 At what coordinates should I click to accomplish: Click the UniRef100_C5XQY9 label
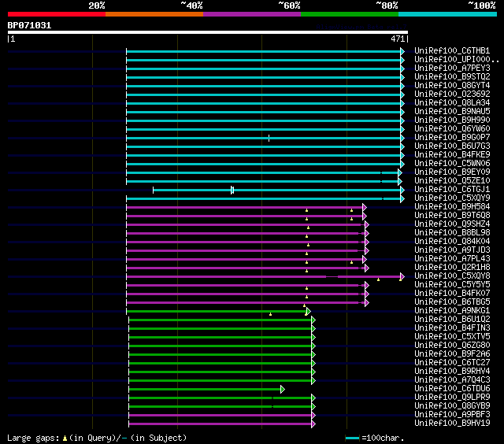[x=452, y=198]
